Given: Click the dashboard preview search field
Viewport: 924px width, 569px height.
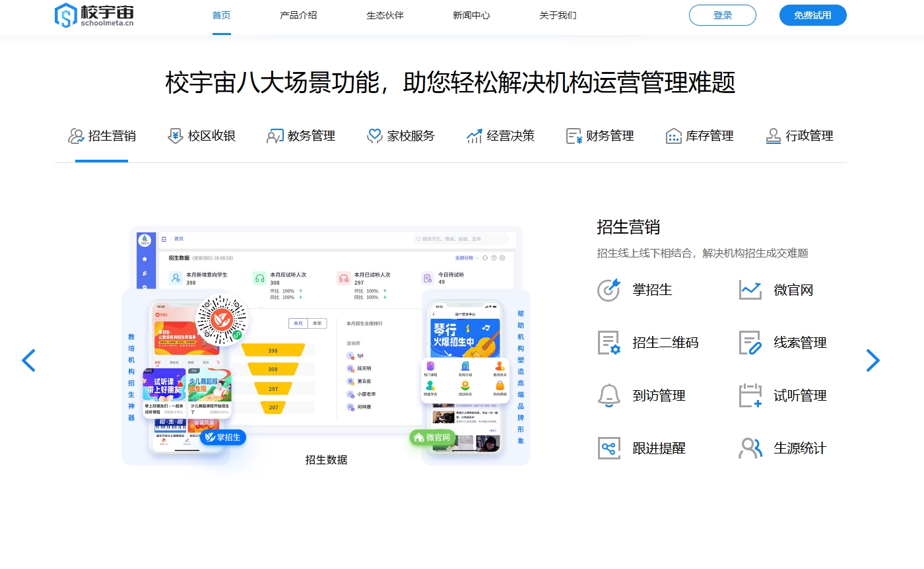Looking at the screenshot, I should coord(461,239).
